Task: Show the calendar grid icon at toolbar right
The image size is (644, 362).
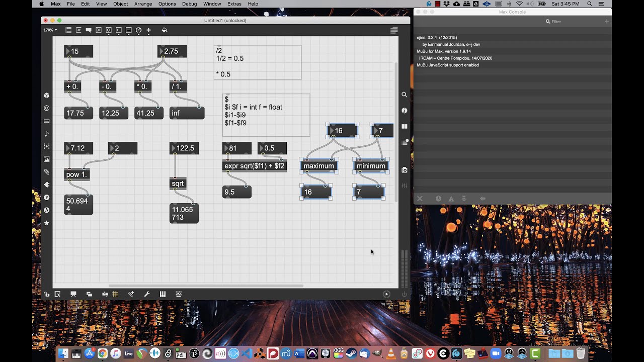Action: tap(394, 30)
